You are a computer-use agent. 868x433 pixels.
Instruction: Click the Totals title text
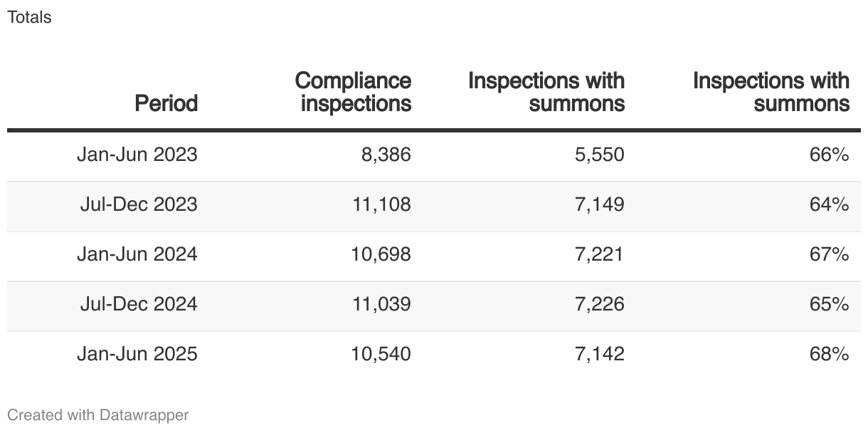point(29,17)
